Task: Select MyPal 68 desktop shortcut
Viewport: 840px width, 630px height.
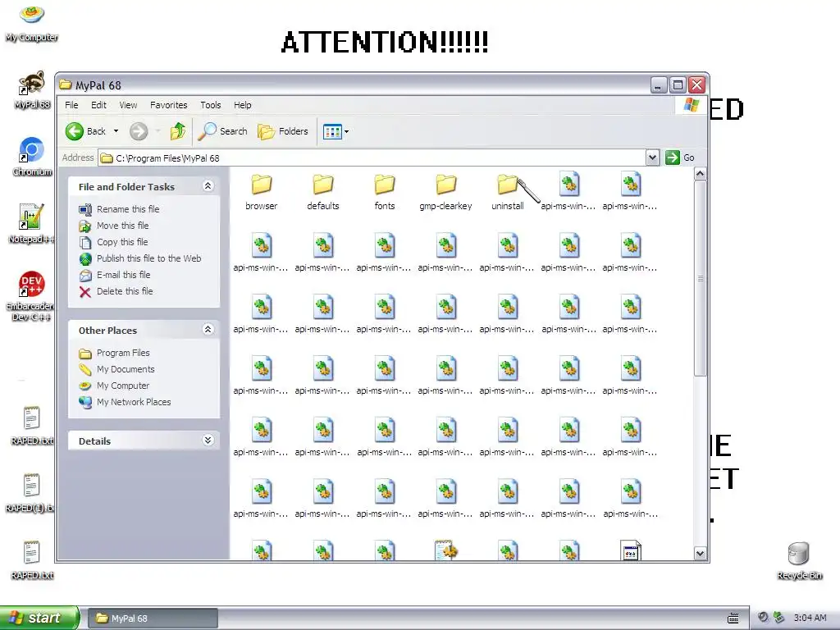Action: [x=32, y=90]
